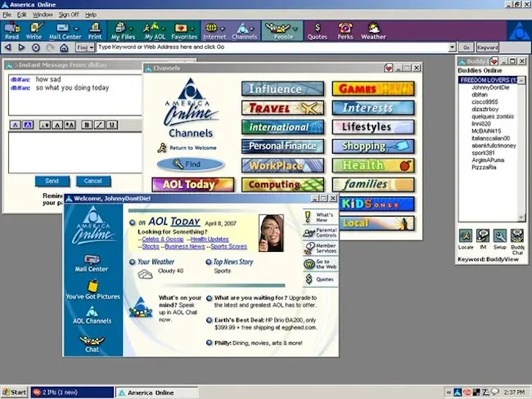Send the instant message
The width and height of the screenshot is (532, 399).
52,182
